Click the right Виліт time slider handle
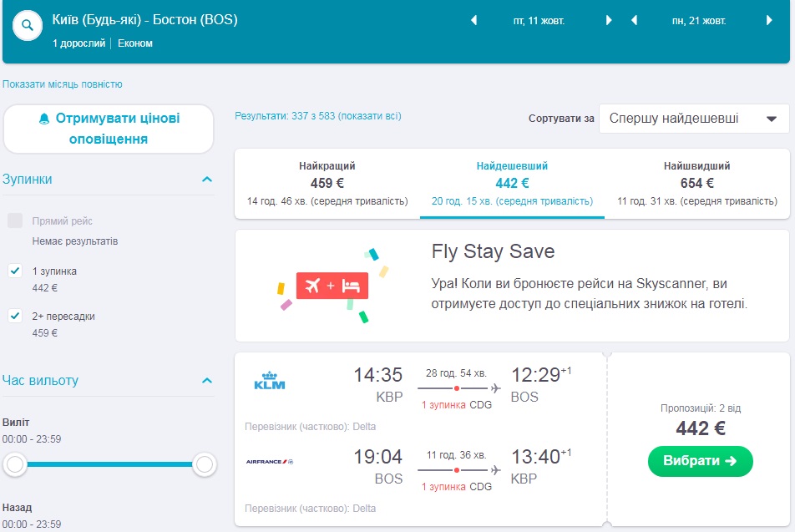This screenshot has height=532, width=795. [204, 466]
